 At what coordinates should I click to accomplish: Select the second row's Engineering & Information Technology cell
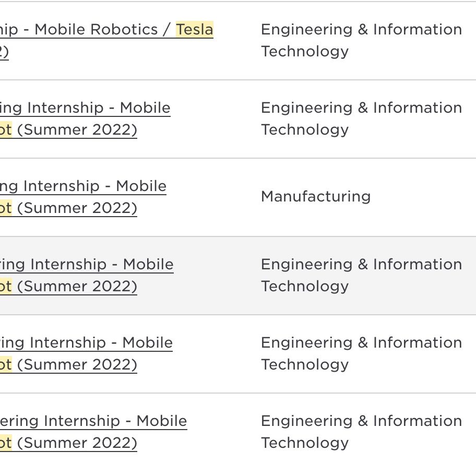361,118
